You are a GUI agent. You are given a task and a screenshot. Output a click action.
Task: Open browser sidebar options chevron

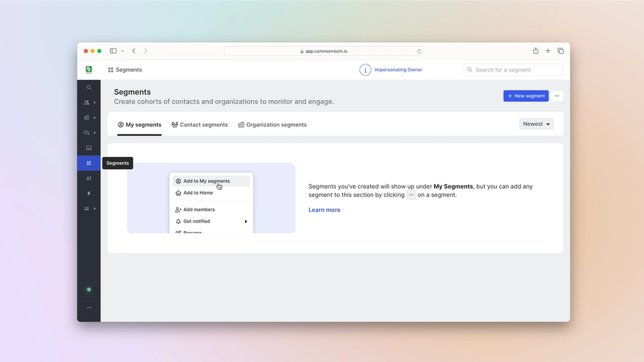coord(123,52)
